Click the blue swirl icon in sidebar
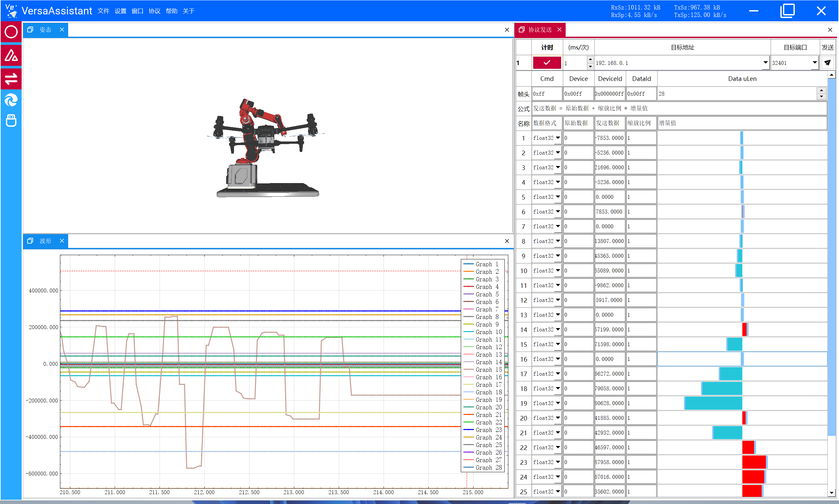 [x=11, y=100]
